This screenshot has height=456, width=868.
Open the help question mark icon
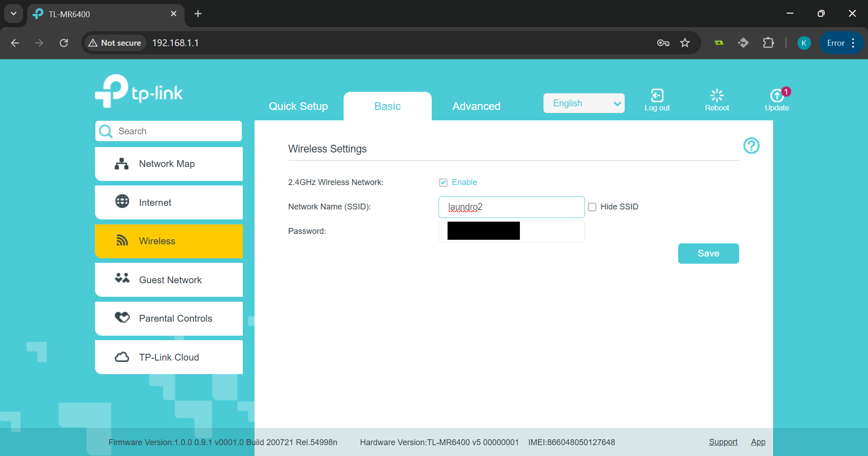click(751, 146)
